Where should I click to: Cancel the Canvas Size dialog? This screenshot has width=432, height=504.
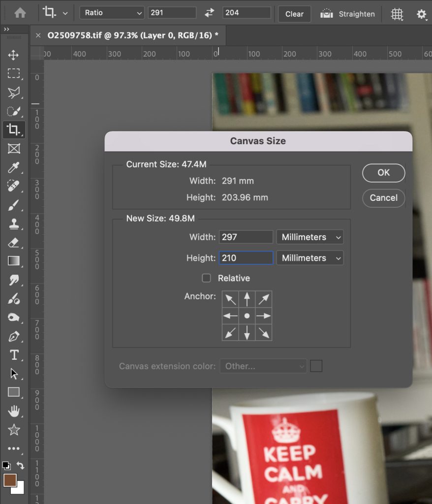click(384, 198)
